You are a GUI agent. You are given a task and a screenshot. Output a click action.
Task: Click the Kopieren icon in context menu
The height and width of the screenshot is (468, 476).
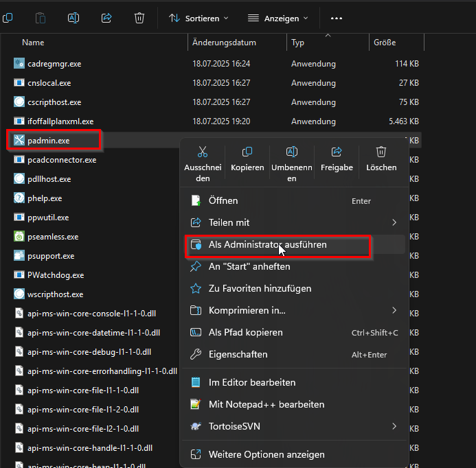pyautogui.click(x=247, y=152)
